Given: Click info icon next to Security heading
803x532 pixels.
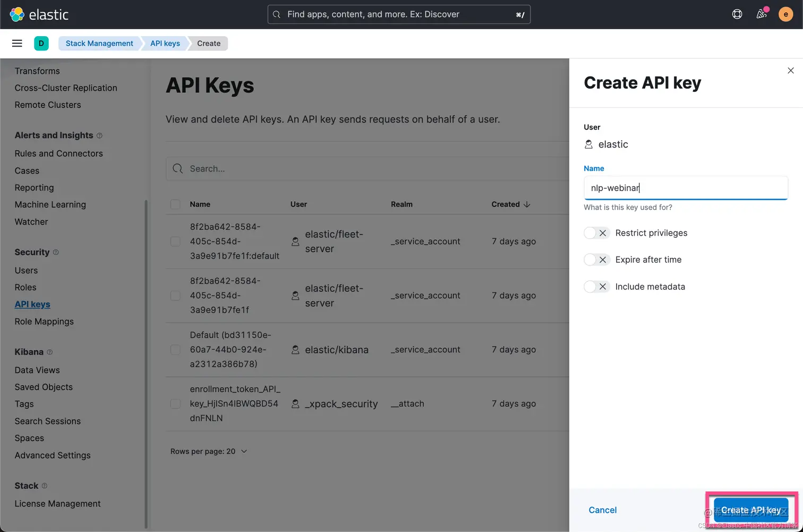Looking at the screenshot, I should click(x=56, y=252).
